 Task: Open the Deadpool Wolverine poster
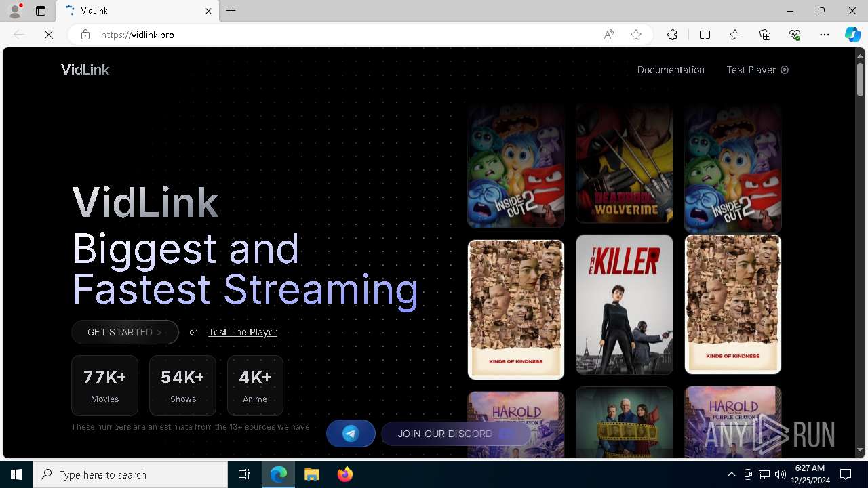[625, 163]
